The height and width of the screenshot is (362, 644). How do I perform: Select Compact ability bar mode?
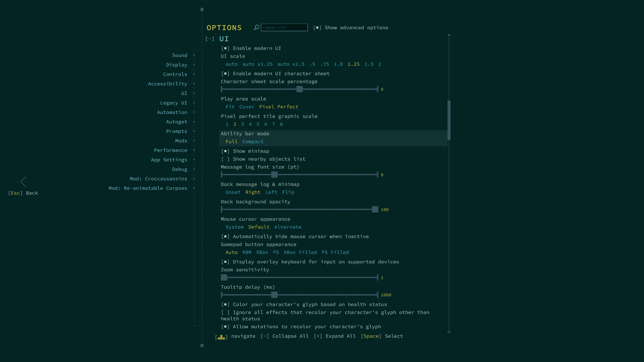click(253, 142)
